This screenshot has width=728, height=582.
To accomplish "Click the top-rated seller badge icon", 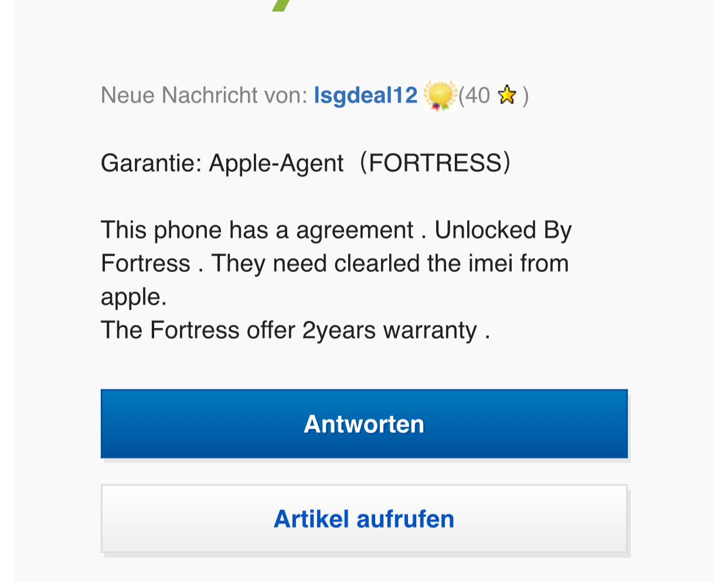I will coord(440,96).
